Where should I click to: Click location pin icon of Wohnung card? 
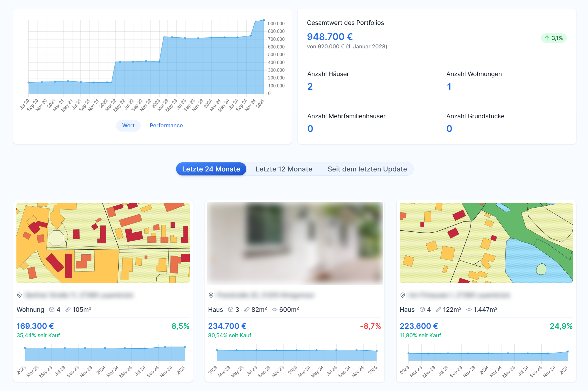coord(19,295)
